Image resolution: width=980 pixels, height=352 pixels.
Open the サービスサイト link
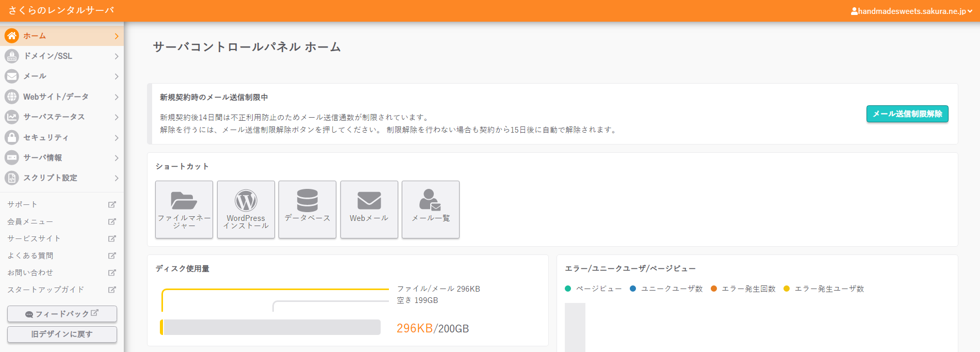tap(34, 238)
